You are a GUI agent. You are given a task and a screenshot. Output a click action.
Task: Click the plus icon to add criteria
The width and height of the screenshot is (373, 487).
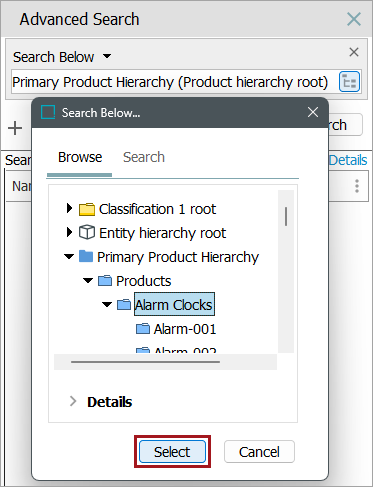(x=15, y=128)
